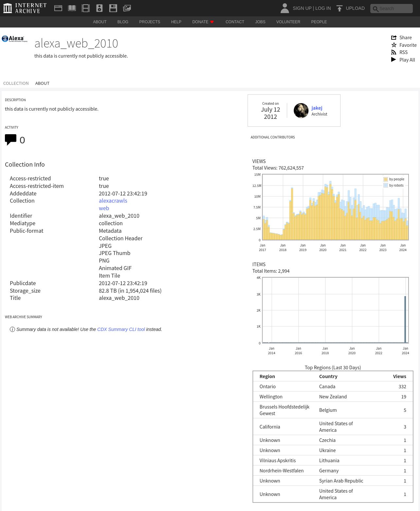Open the Video film-strip icon

86,8
